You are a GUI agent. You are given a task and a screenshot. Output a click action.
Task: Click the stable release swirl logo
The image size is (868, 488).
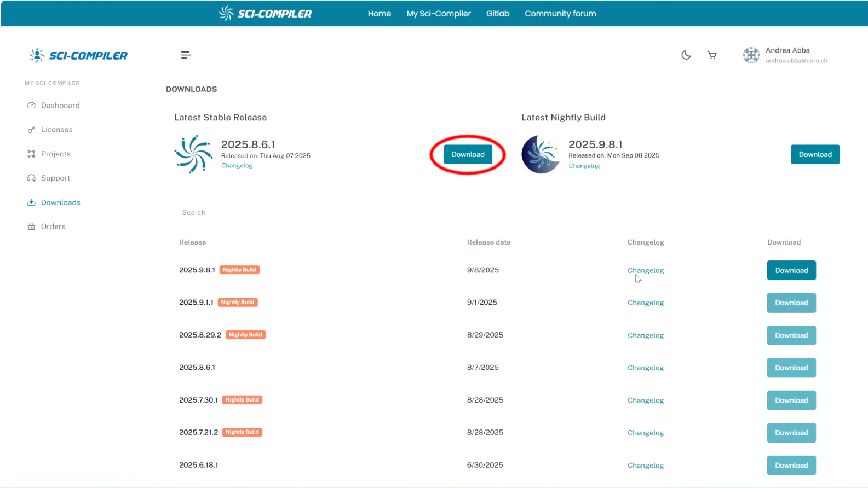point(193,154)
